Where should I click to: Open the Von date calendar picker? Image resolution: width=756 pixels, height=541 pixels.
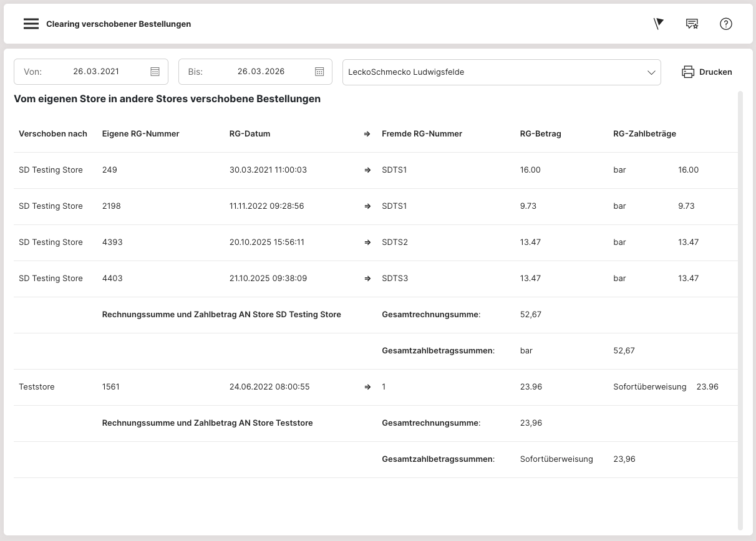tap(155, 72)
